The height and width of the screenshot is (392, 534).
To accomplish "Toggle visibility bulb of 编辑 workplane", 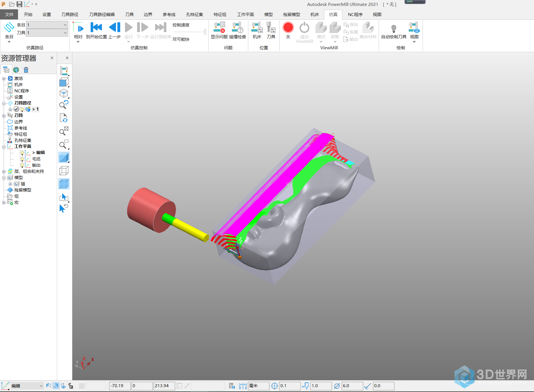I will coord(22,153).
